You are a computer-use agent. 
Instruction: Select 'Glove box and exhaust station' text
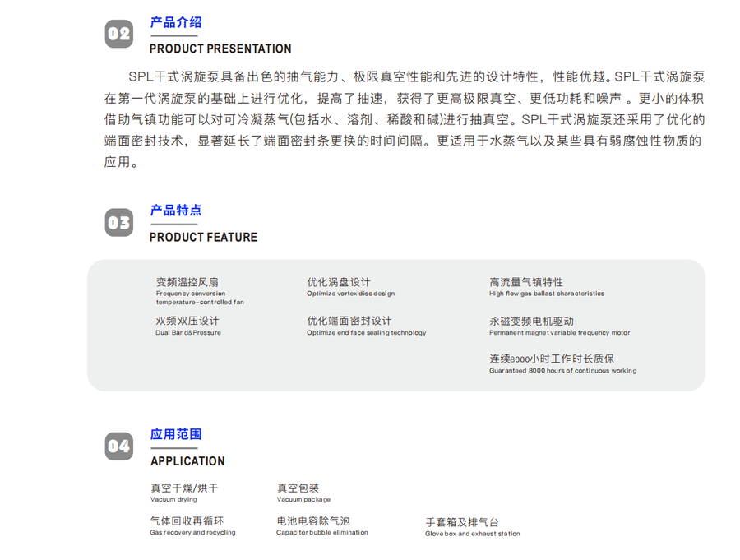(x=473, y=534)
